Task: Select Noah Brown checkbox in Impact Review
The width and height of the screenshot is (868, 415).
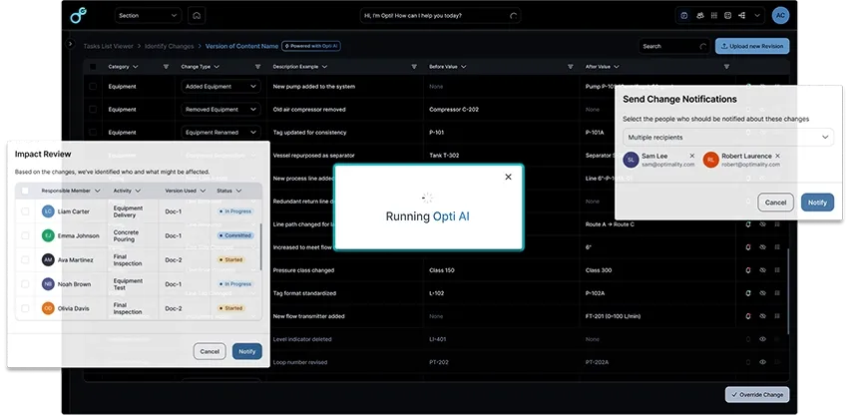Action: [25, 284]
